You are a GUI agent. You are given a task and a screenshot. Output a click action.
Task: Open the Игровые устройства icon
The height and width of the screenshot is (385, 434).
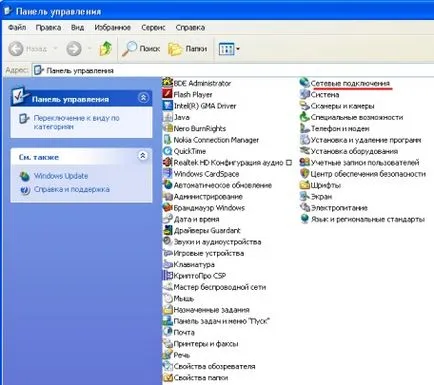point(167,253)
